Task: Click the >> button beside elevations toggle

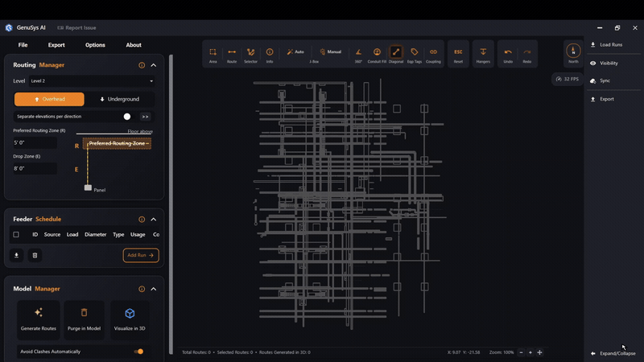Action: pos(145,117)
